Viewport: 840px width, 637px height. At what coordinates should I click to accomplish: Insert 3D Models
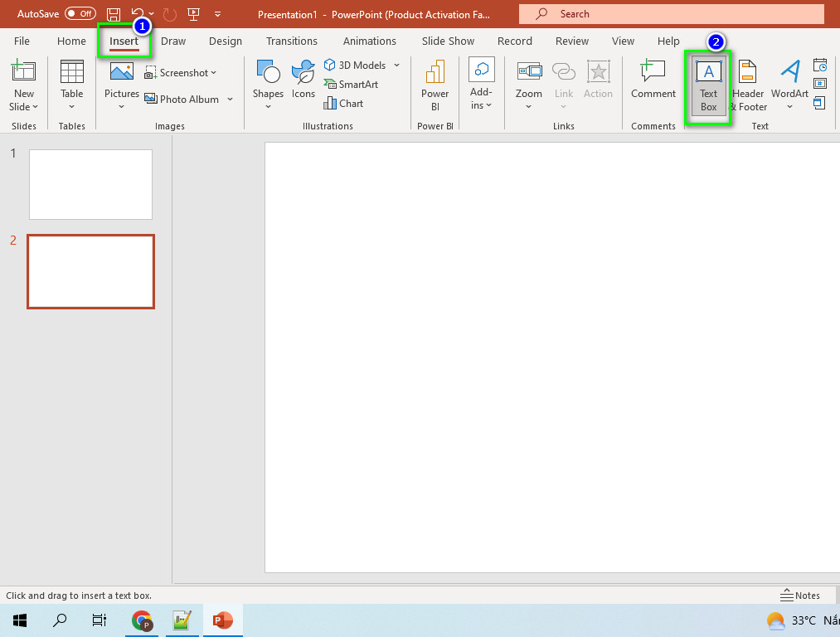click(355, 65)
